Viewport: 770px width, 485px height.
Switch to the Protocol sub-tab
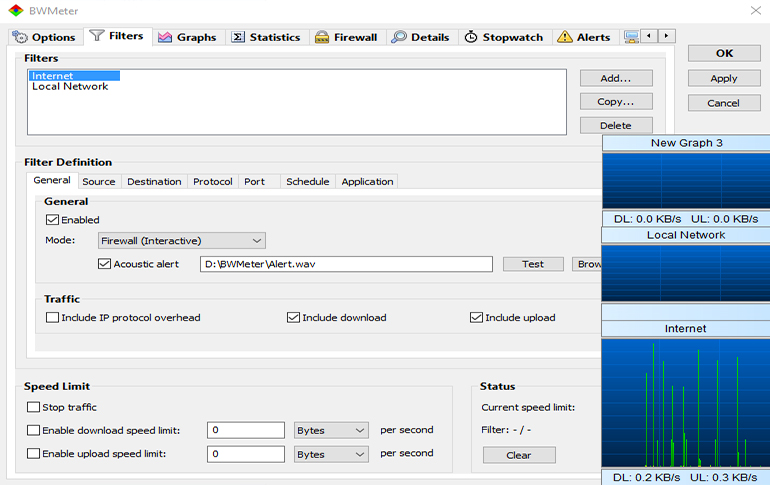point(212,181)
